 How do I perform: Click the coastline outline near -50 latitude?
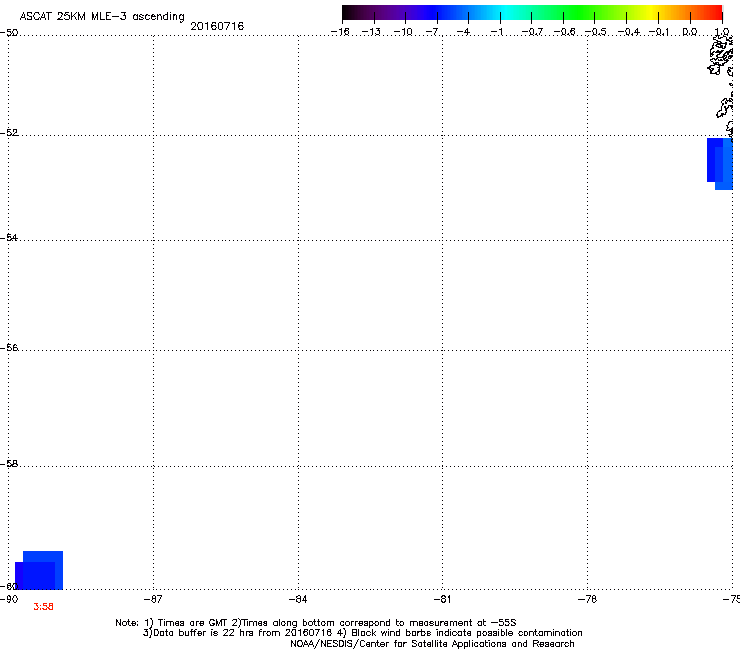pos(721,54)
